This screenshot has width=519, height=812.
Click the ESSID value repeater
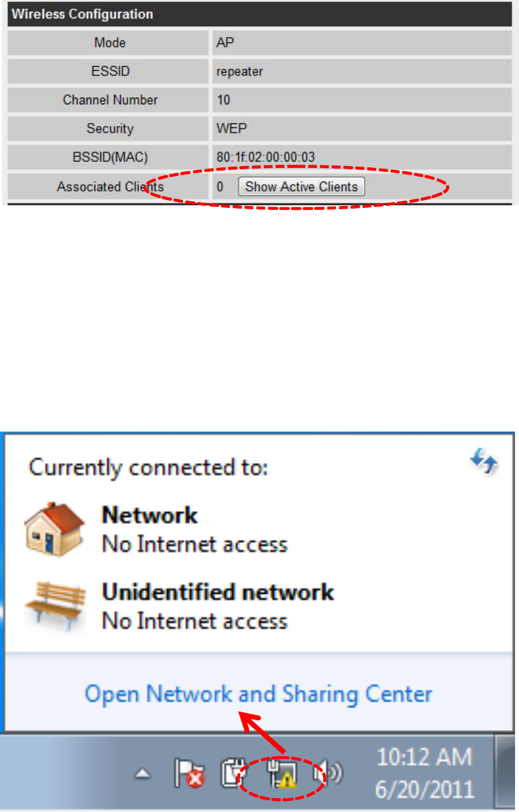pos(239,71)
